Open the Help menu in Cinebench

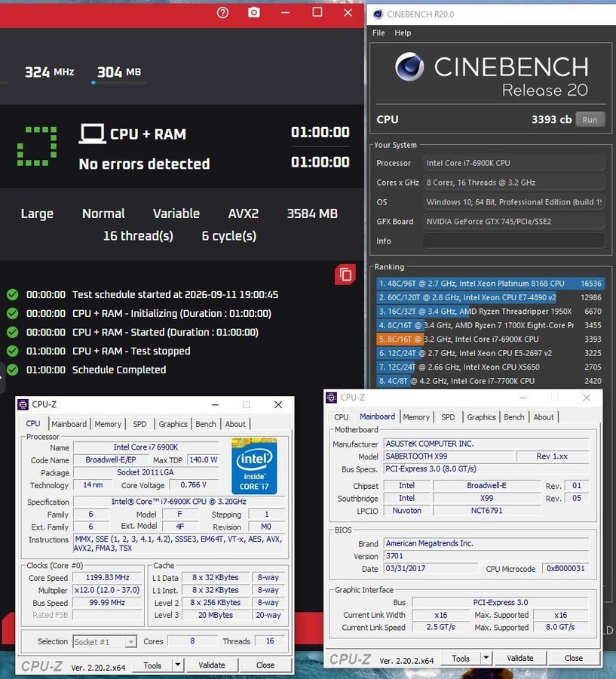403,33
